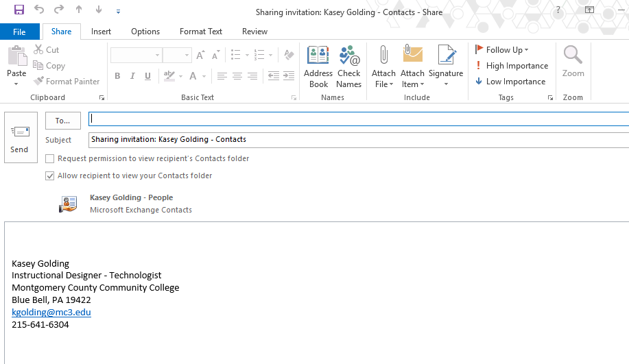Click the Paste clipboard icon
629x364 pixels.
(17, 56)
